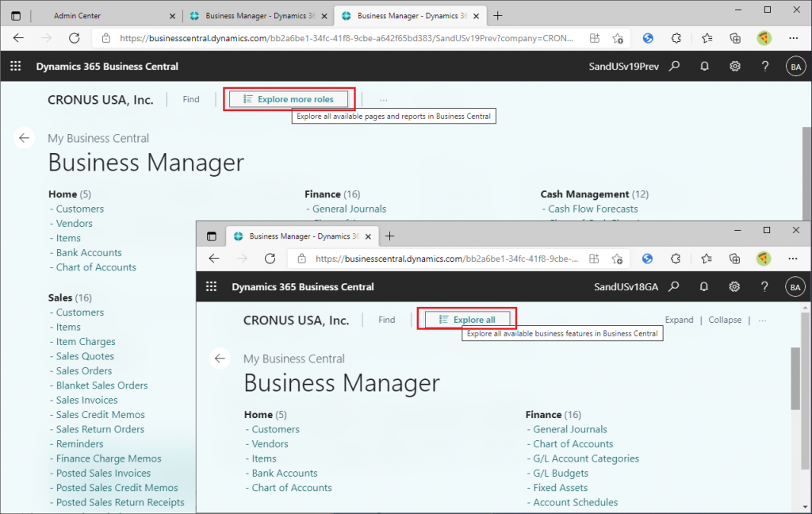View site info lock in back window
This screenshot has height=514, width=812.
coord(106,38)
